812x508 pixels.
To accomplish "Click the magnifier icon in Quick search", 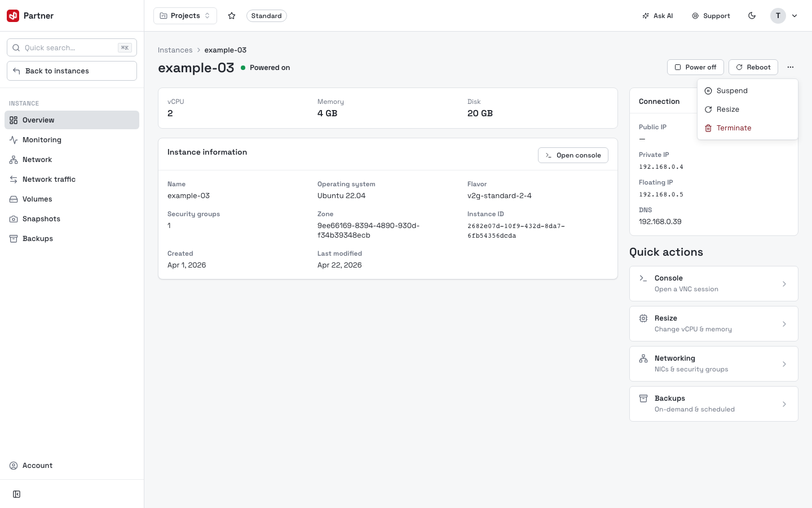I will pyautogui.click(x=16, y=48).
